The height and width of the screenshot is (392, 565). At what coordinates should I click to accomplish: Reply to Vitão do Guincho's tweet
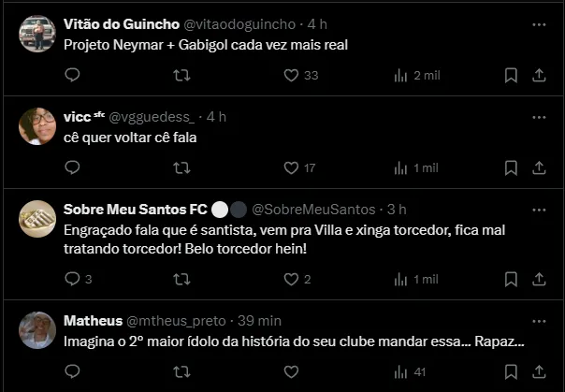coord(73,75)
